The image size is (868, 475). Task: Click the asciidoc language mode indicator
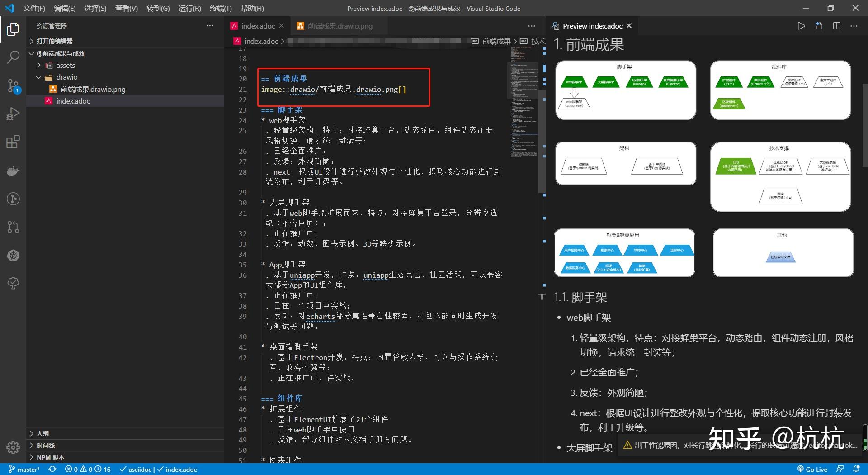click(x=139, y=469)
